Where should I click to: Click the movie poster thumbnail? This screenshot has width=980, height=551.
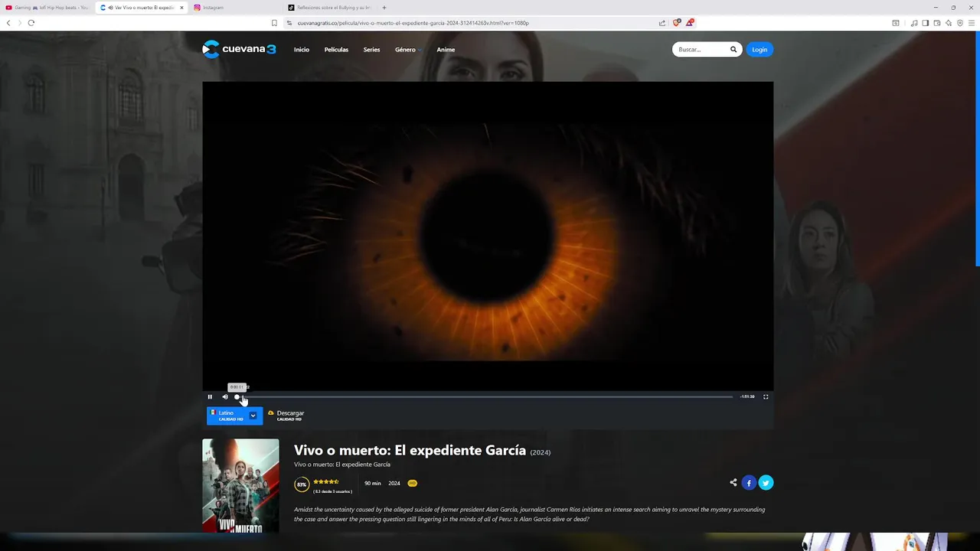point(240,485)
